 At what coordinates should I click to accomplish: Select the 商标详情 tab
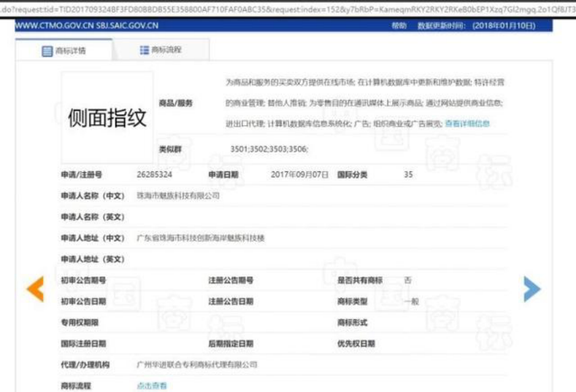[x=70, y=51]
